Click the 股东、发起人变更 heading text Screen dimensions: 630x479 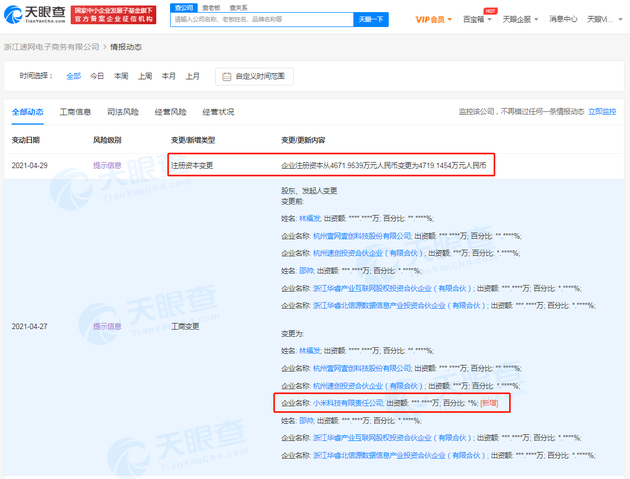coord(309,191)
